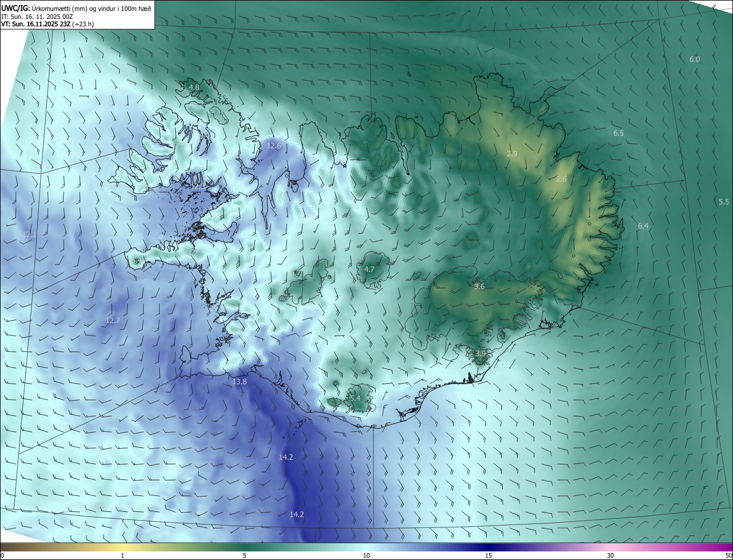This screenshot has height=560, width=733.
Task: Click the 2.6 value on the map
Action: (x=561, y=179)
